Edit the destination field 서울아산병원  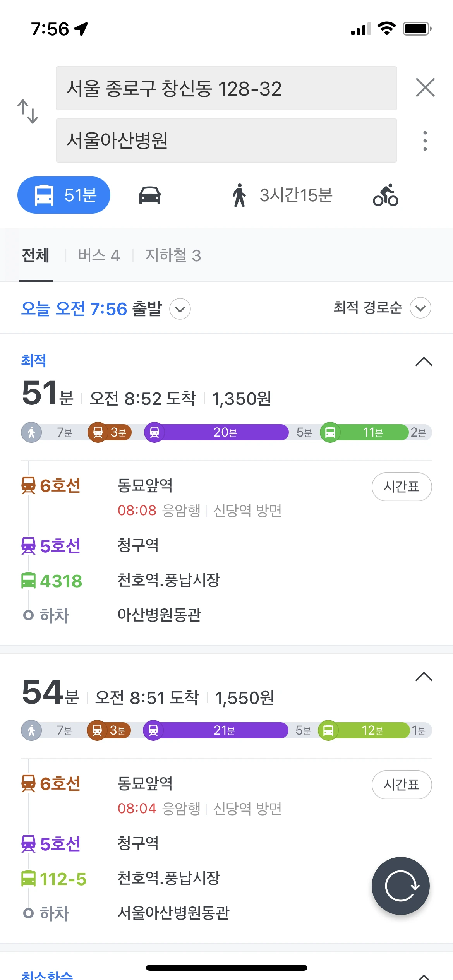pyautogui.click(x=226, y=140)
